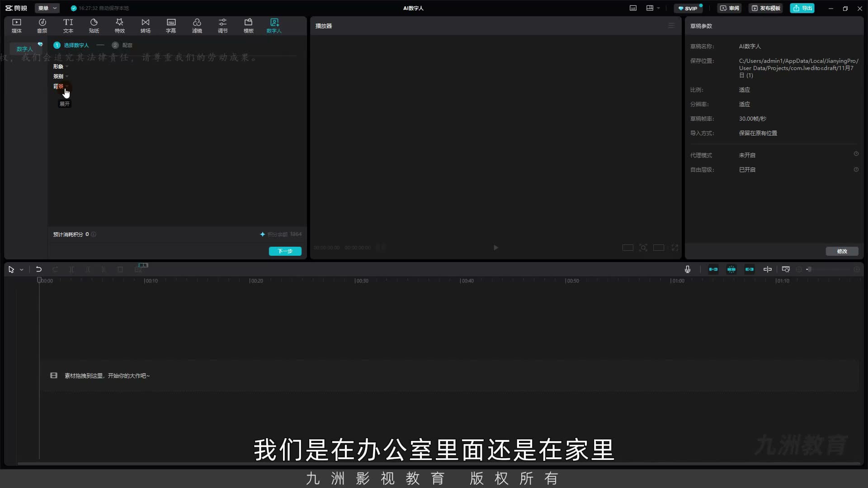Viewport: 868px width, 488px height.
Task: Open the 数字人 (Digital human) panel
Action: pyautogui.click(x=274, y=26)
